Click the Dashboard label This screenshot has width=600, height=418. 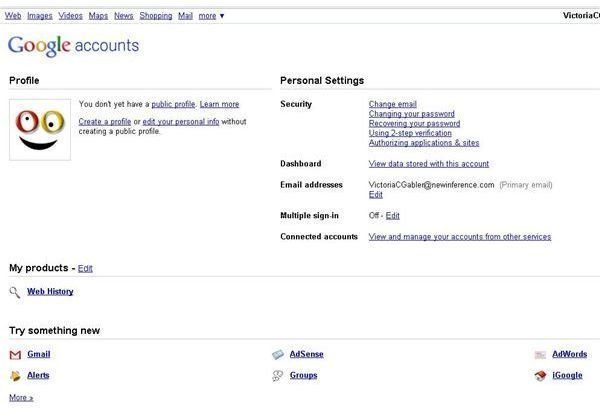coord(301,164)
